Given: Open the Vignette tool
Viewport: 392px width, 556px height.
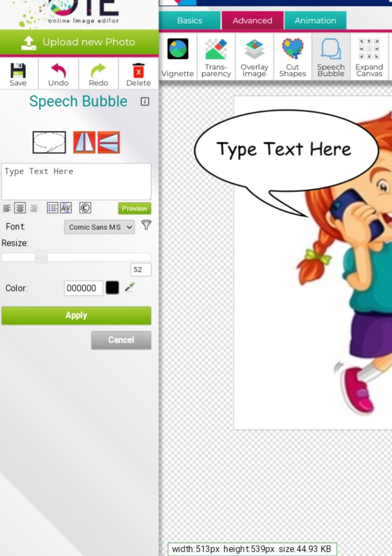Looking at the screenshot, I should coord(178,57).
